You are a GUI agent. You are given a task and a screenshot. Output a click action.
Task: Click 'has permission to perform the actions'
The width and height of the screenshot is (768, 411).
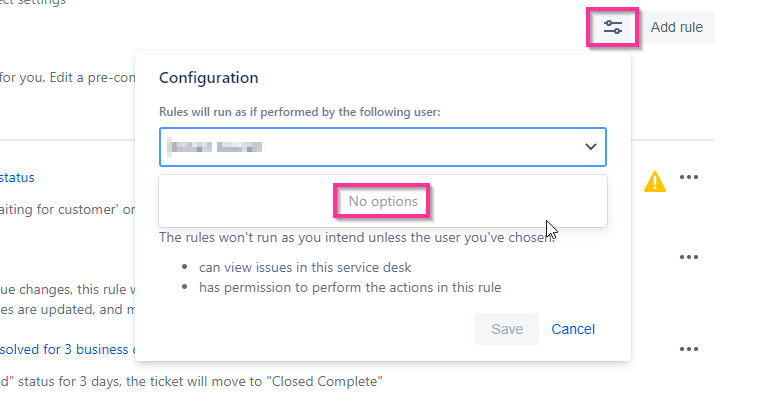coord(350,287)
